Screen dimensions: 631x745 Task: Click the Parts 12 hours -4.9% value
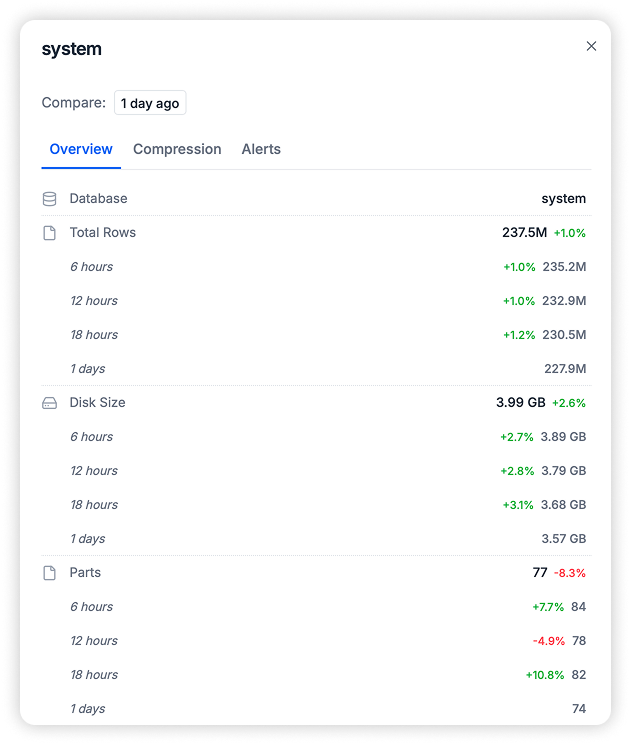click(x=549, y=641)
